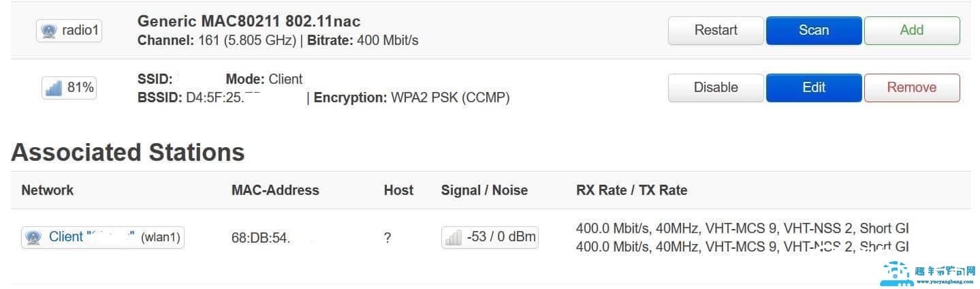Add a new wireless network to radio1
The height and width of the screenshot is (289, 980).
click(x=911, y=31)
